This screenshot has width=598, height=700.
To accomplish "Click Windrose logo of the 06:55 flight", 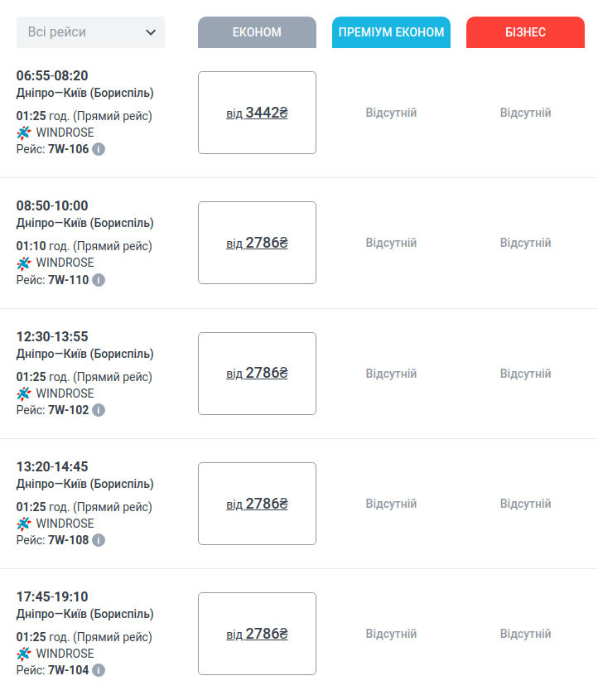I will [x=24, y=133].
